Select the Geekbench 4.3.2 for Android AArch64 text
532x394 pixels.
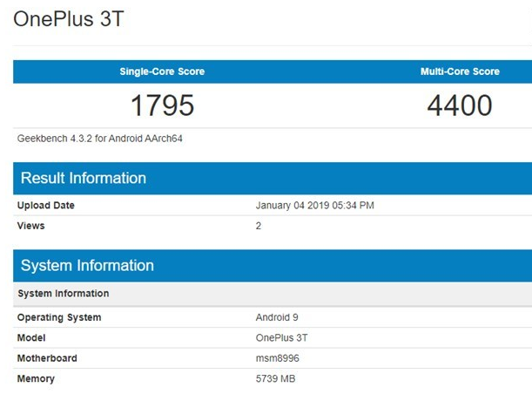[100, 139]
